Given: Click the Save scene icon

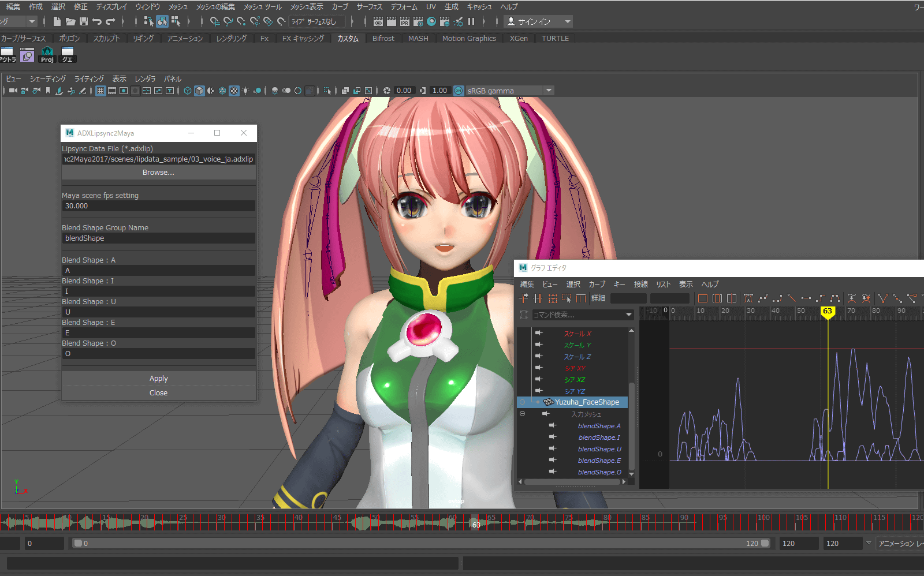Looking at the screenshot, I should click(x=84, y=21).
